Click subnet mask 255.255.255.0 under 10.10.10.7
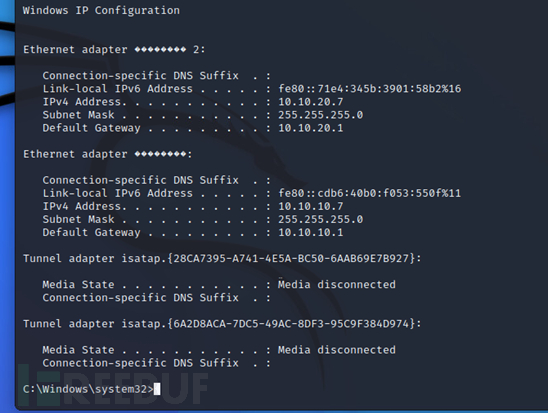The image size is (548, 413). [320, 219]
